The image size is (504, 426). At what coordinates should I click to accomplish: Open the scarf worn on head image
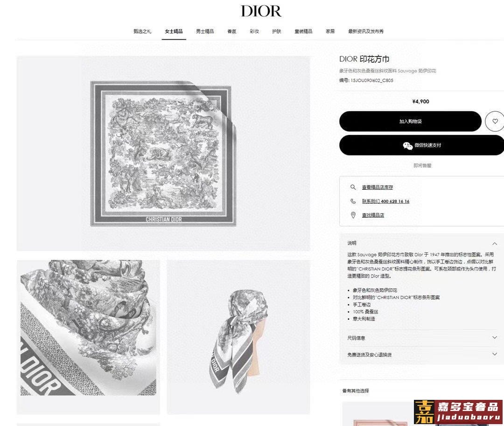point(238,337)
